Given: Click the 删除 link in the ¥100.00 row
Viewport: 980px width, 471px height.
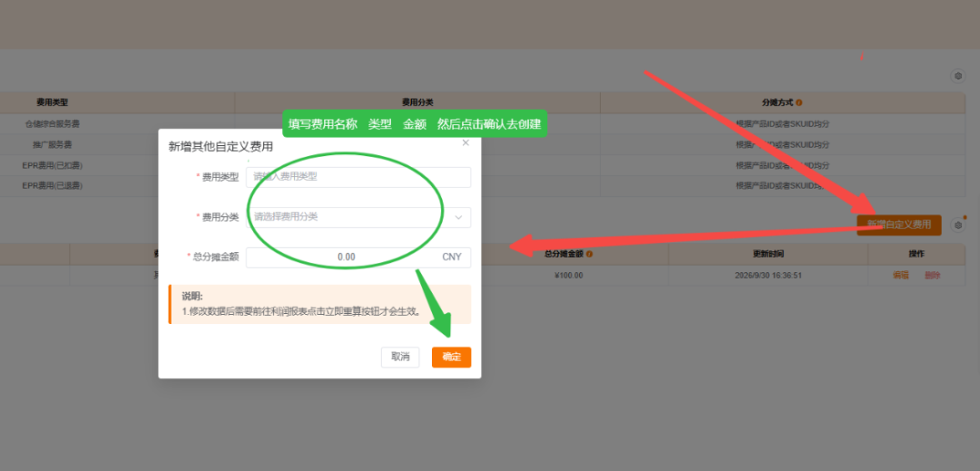Looking at the screenshot, I should [933, 276].
